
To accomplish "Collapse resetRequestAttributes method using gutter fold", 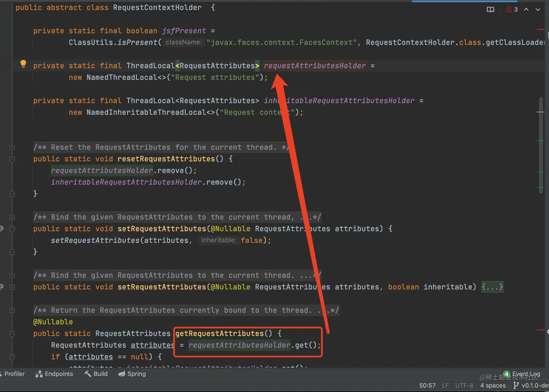I will point(12,159).
